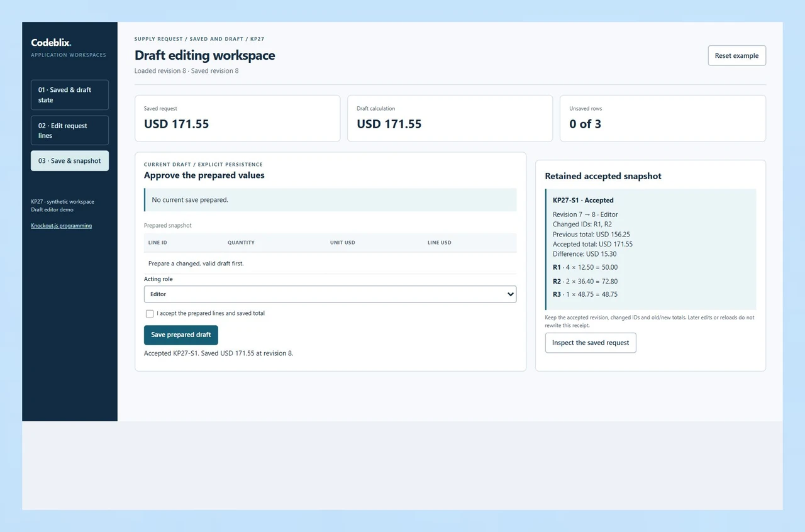The width and height of the screenshot is (805, 532).
Task: Open the Acting role dropdown
Action: (x=330, y=294)
